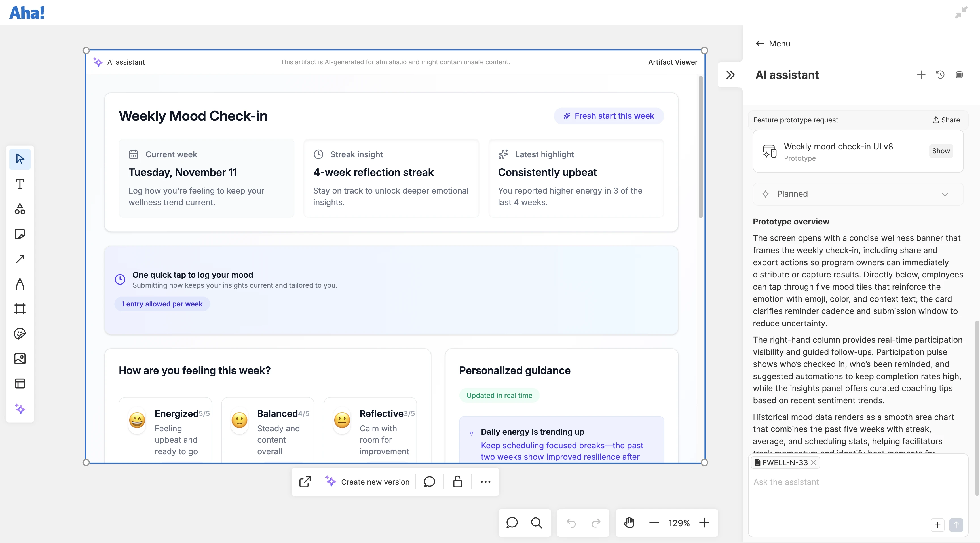Click Create new version

tap(367, 482)
